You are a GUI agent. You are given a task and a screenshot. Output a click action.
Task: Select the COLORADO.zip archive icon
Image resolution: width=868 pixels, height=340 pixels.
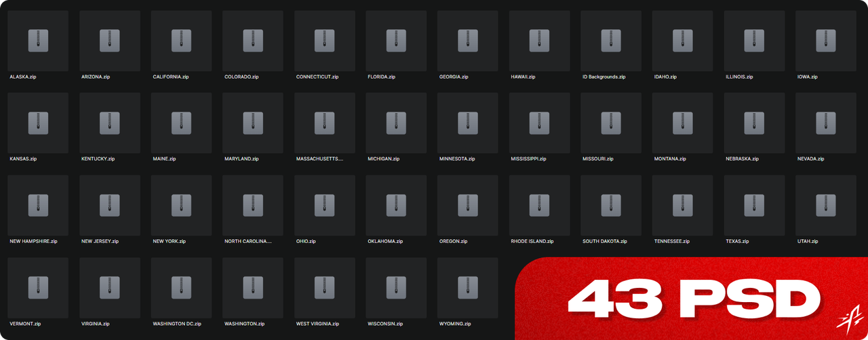point(253,41)
